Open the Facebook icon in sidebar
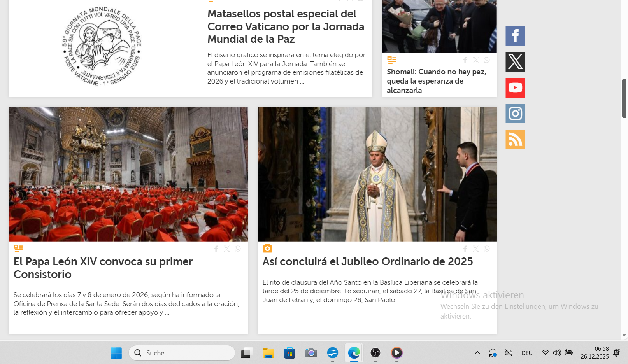This screenshot has height=364, width=628. click(515, 36)
